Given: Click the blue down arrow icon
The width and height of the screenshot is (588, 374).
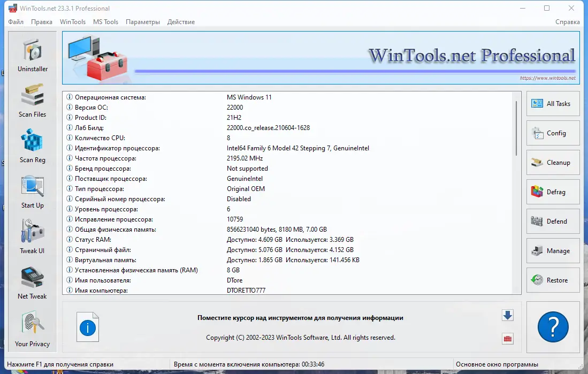Looking at the screenshot, I should pos(508,315).
